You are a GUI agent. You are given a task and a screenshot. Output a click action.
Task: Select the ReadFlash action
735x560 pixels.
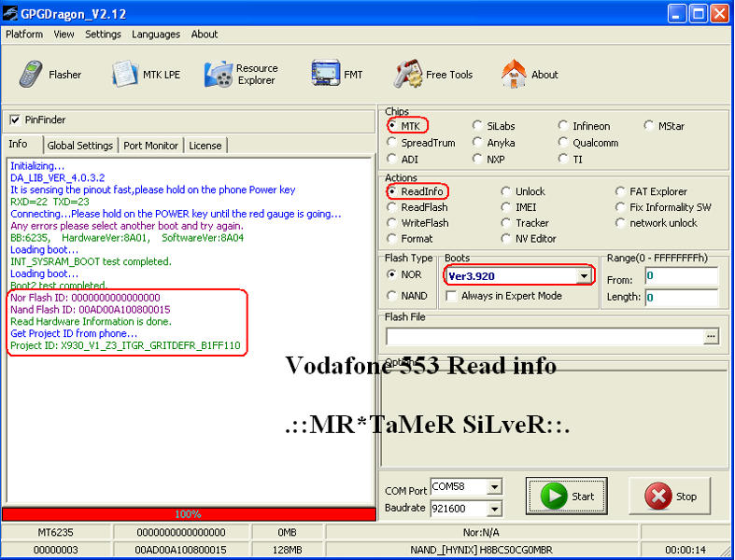392,207
